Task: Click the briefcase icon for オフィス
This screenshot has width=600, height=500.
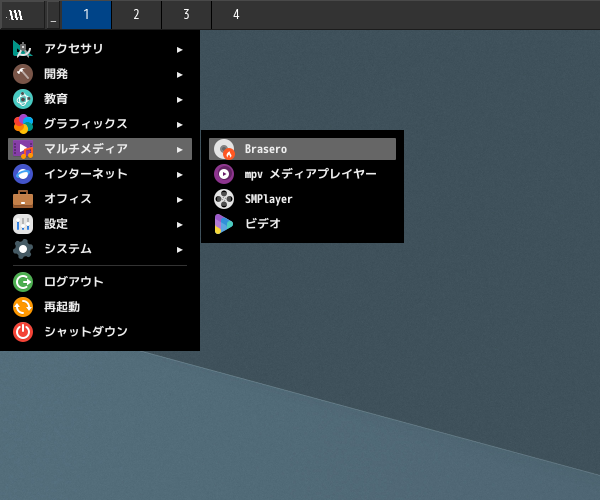Action: pyautogui.click(x=23, y=199)
